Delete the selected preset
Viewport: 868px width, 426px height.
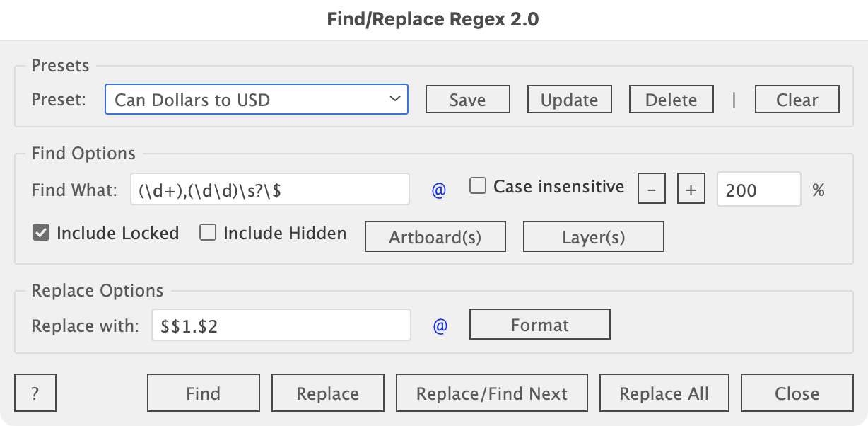pos(671,100)
